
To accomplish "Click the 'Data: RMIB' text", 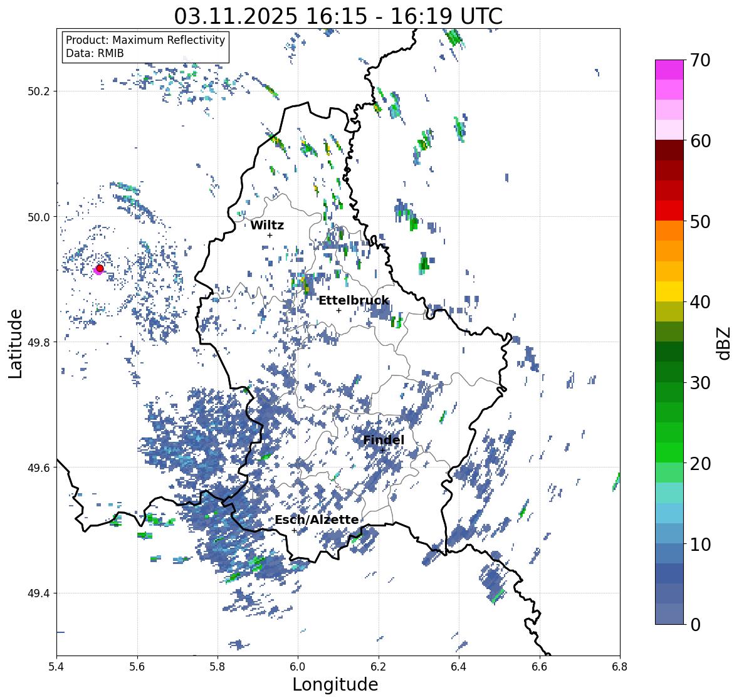I will 95,53.
